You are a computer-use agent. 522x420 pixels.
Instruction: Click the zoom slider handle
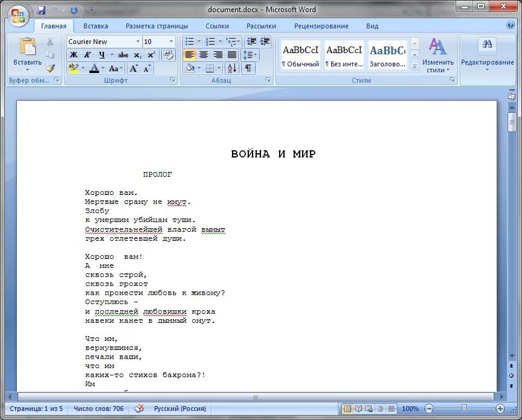464,409
